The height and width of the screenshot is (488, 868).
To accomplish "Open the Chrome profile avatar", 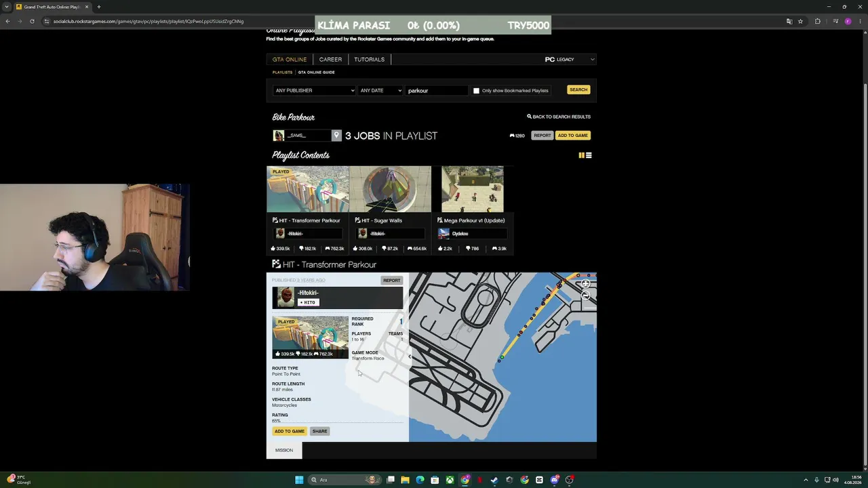I will coord(848,21).
